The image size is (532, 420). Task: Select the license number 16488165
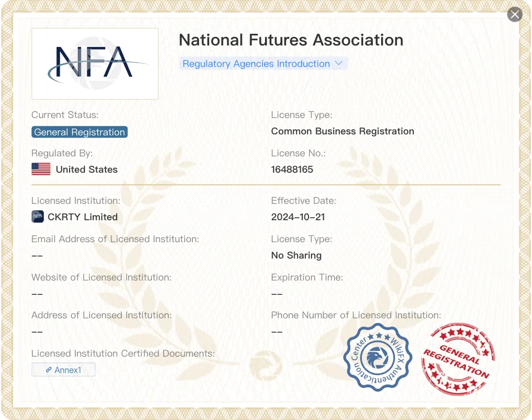tap(292, 170)
